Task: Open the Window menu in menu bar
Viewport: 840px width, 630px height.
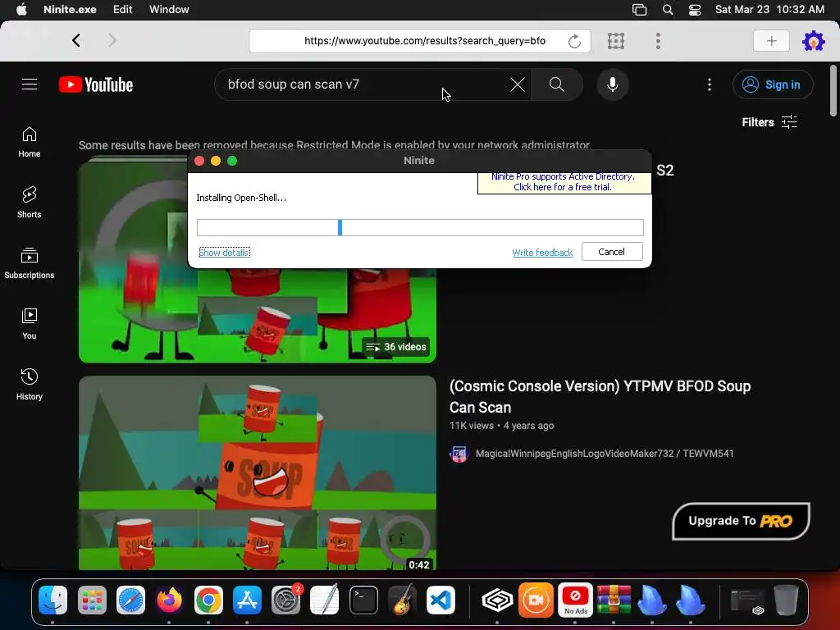Action: (169, 10)
